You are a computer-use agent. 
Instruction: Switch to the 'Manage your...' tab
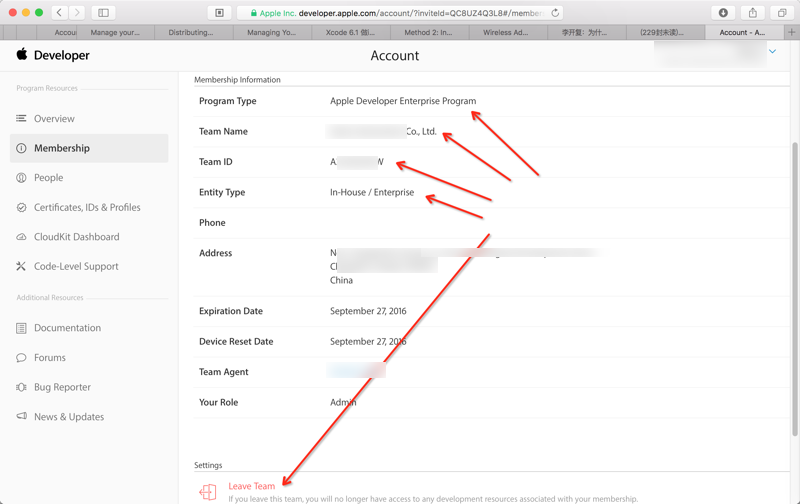click(x=115, y=32)
